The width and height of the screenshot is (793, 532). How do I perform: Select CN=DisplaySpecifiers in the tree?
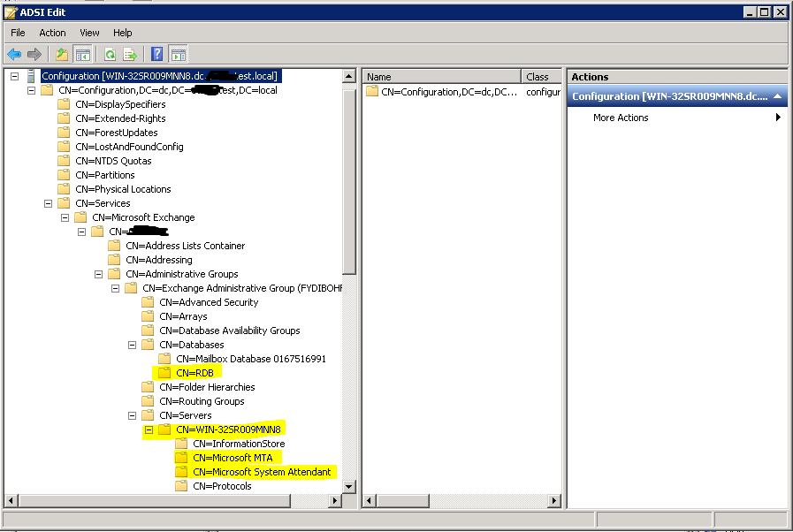coord(120,104)
